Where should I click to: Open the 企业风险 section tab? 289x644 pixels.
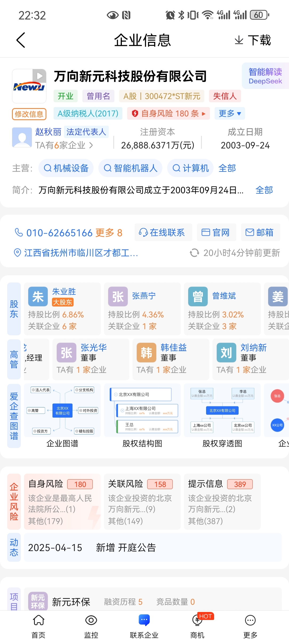(14, 501)
